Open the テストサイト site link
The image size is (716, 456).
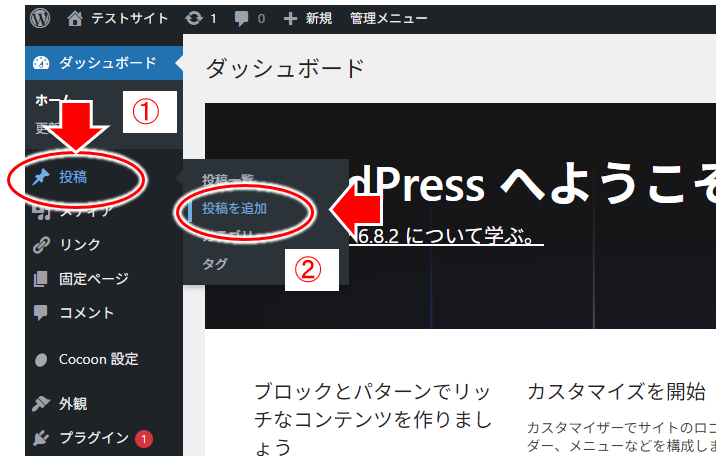130,18
